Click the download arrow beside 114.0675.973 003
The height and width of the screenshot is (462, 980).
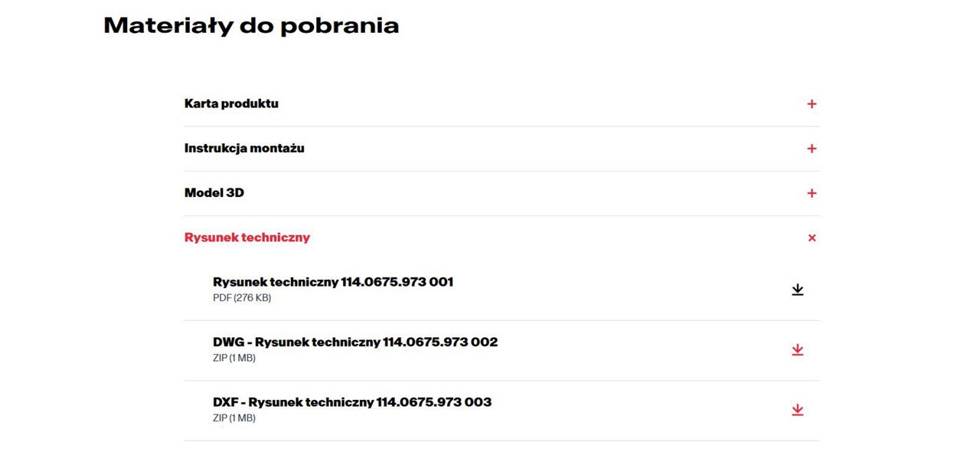[x=798, y=409]
